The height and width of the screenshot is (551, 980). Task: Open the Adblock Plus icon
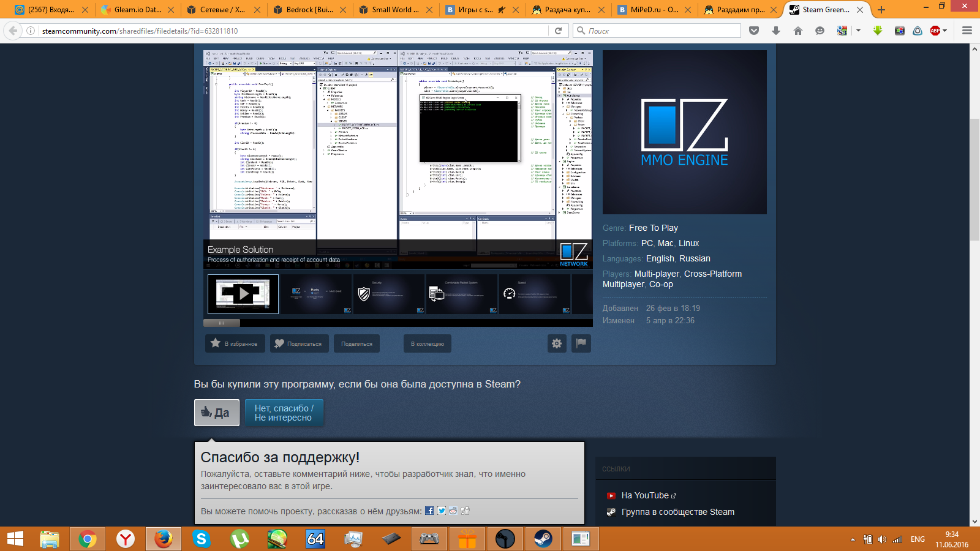pos(935,31)
